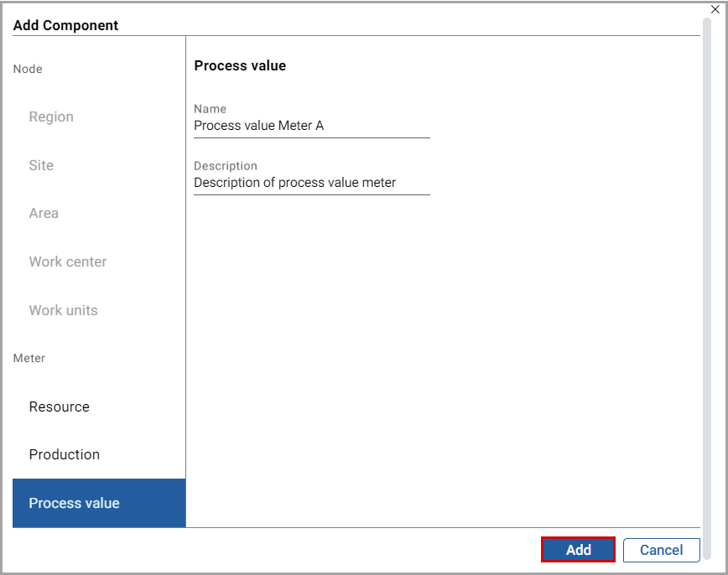Click Cancel to dismiss the dialog
This screenshot has height=575, width=728.
[661, 550]
